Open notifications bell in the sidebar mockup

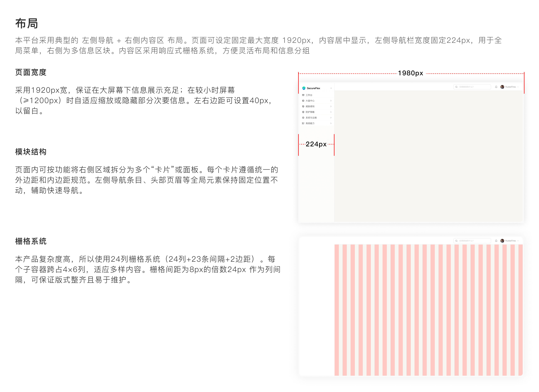[496, 87]
